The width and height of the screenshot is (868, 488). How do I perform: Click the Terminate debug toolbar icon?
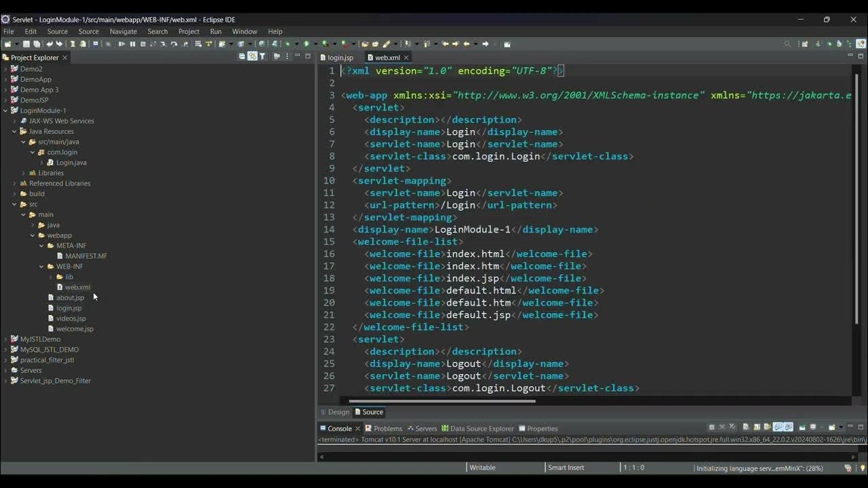[x=143, y=44]
